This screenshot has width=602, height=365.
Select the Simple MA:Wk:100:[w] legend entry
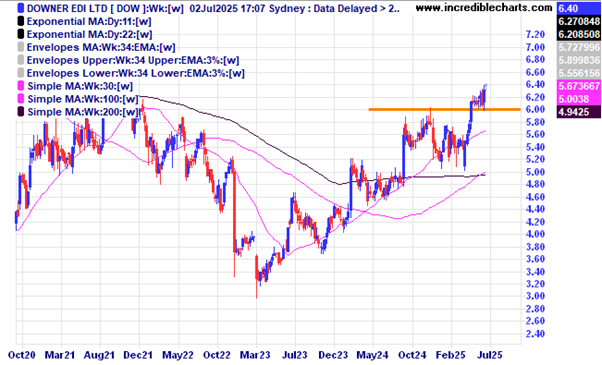(x=83, y=99)
